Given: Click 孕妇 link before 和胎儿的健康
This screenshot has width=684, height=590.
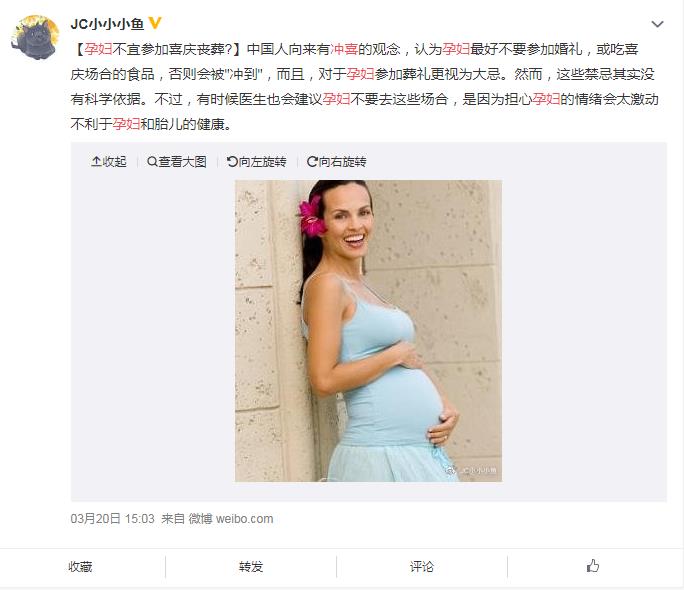Looking at the screenshot, I should click(x=127, y=124).
